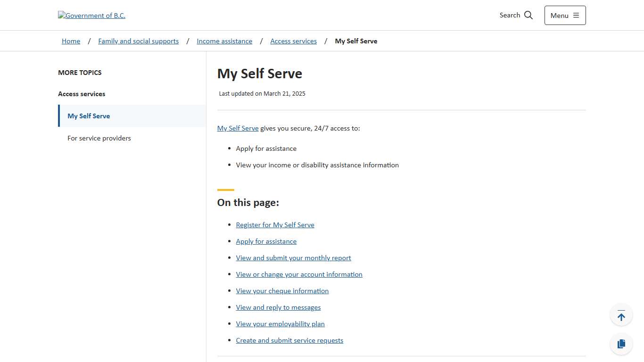Open Access services breadcrumb link
Image resolution: width=644 pixels, height=362 pixels.
click(x=293, y=41)
